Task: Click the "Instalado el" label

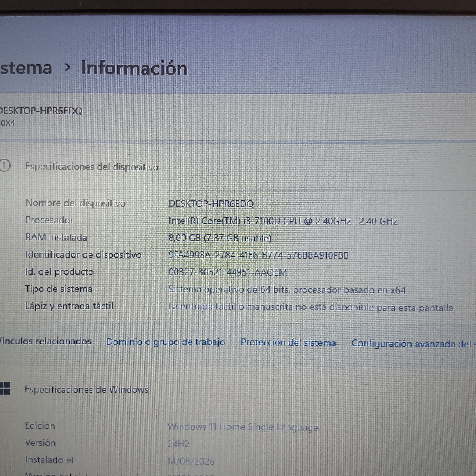Action: tap(49, 460)
